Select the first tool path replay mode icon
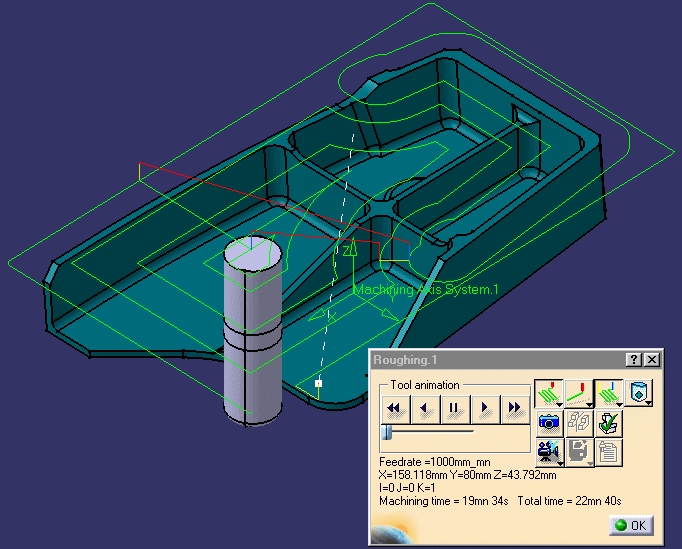Viewport: 682px width, 549px height. pos(546,391)
